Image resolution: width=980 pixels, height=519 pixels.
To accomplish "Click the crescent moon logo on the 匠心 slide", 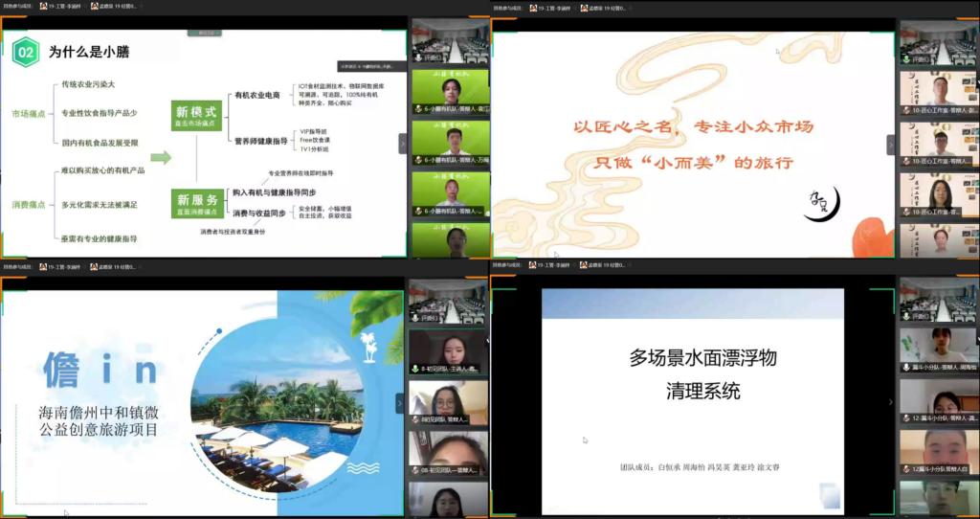I will click(821, 202).
